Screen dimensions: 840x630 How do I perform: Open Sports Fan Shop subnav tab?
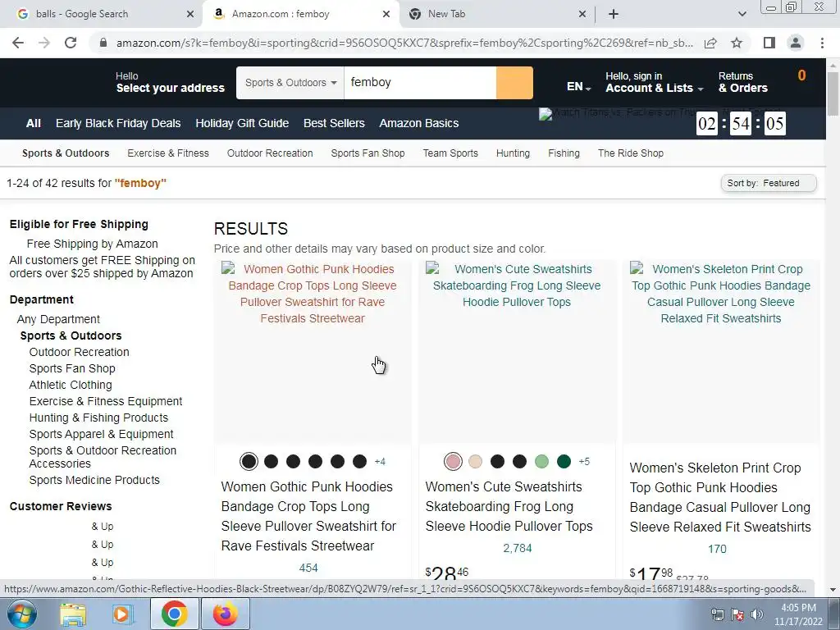coord(368,153)
